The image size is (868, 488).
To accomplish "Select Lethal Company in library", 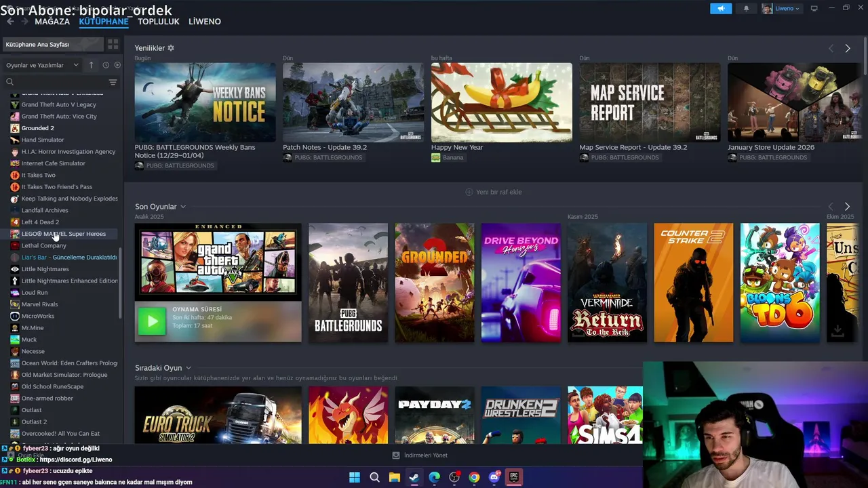I will point(44,245).
